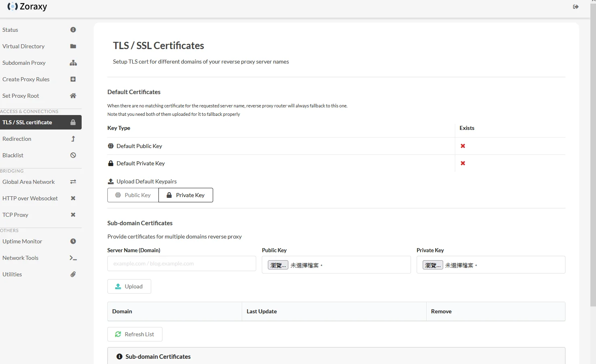Open Status via its info icon
The image size is (596, 364).
click(x=73, y=30)
